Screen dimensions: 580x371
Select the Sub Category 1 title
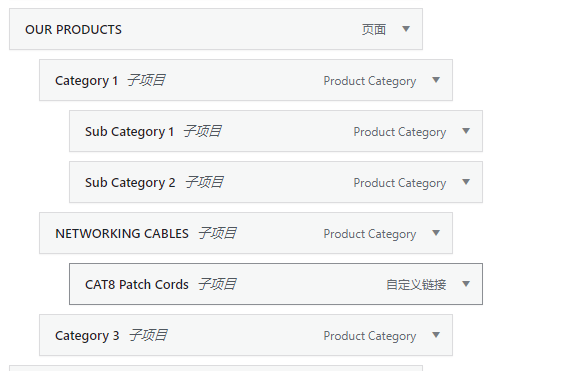click(129, 132)
